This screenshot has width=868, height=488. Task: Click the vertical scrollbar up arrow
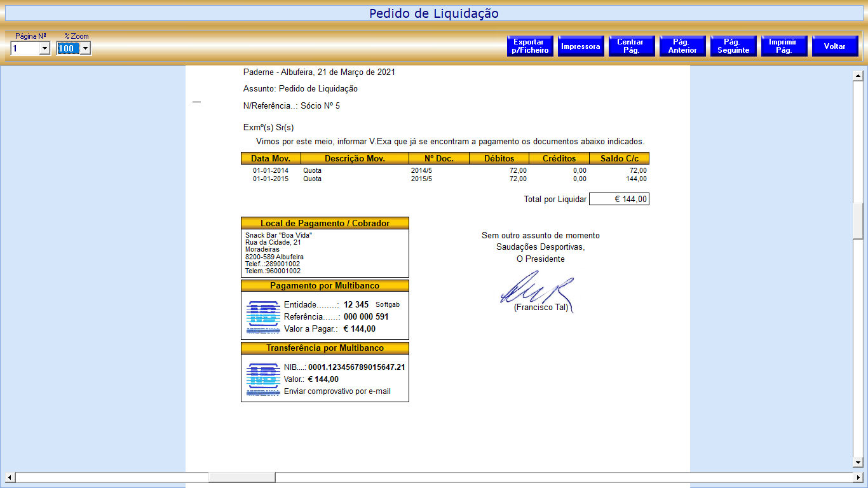[857, 76]
